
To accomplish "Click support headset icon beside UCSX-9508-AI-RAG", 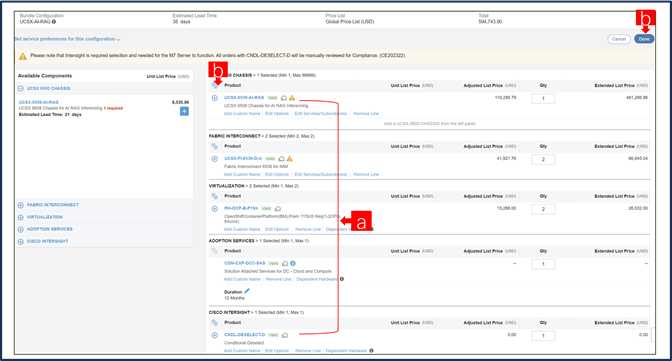I will click(x=284, y=98).
